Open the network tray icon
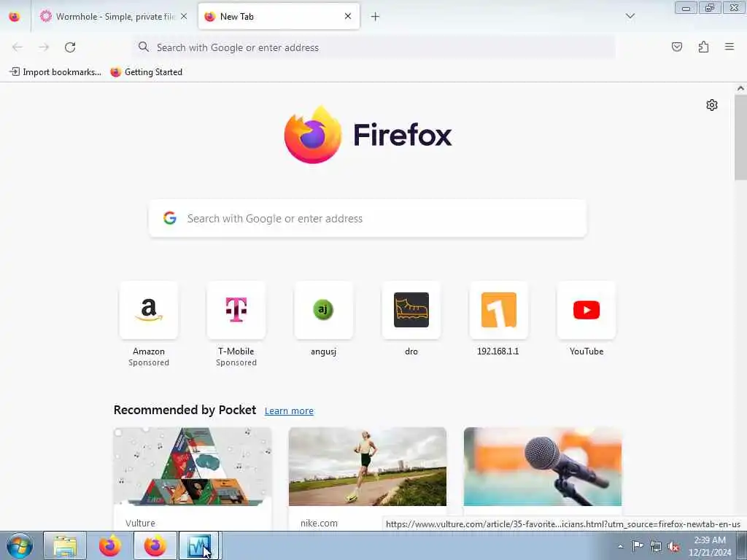 [x=656, y=546]
